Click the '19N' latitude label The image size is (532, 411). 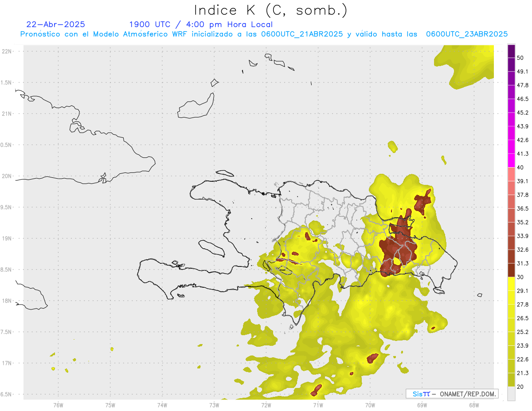pyautogui.click(x=7, y=239)
